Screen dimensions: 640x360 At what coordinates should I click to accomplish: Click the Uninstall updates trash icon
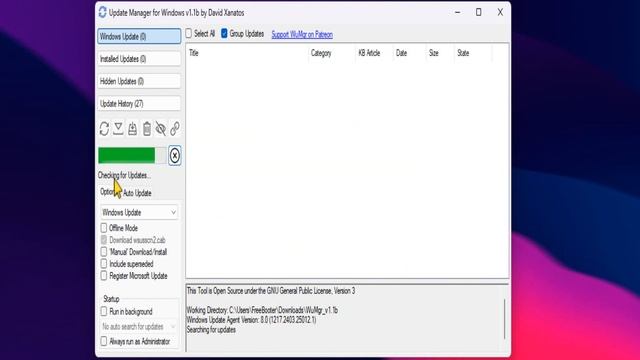coord(147,129)
